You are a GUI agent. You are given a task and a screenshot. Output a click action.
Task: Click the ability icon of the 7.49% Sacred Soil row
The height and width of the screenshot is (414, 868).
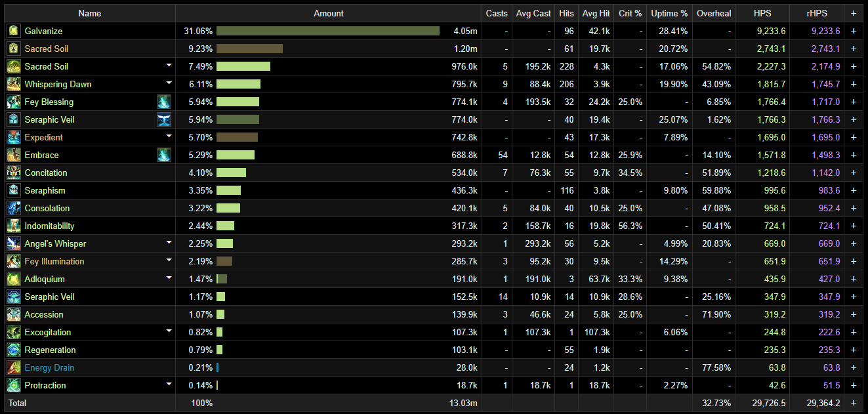(x=14, y=66)
